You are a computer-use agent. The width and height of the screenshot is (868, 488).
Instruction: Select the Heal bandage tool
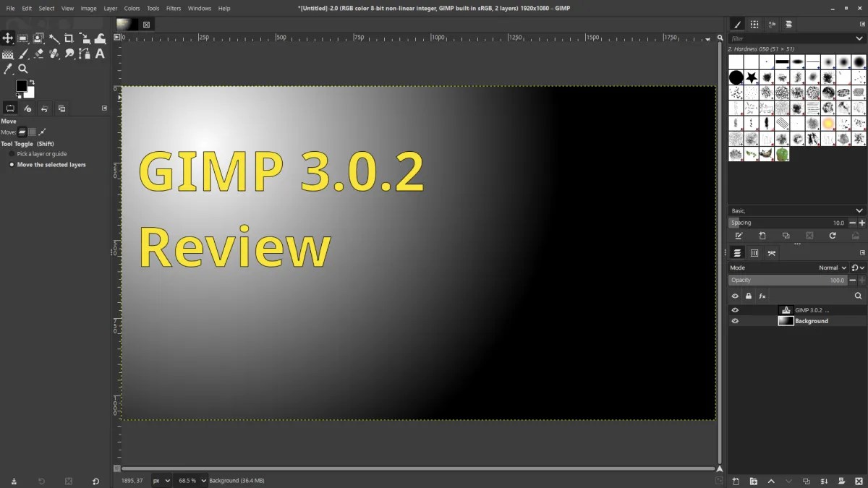tap(54, 53)
